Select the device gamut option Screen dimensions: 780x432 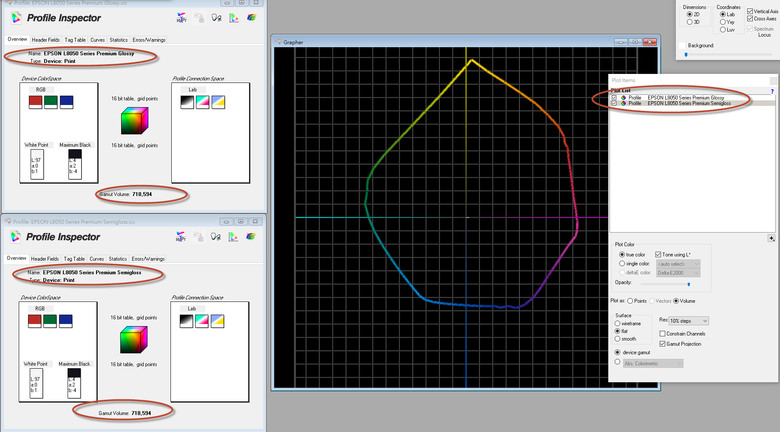[x=617, y=352]
